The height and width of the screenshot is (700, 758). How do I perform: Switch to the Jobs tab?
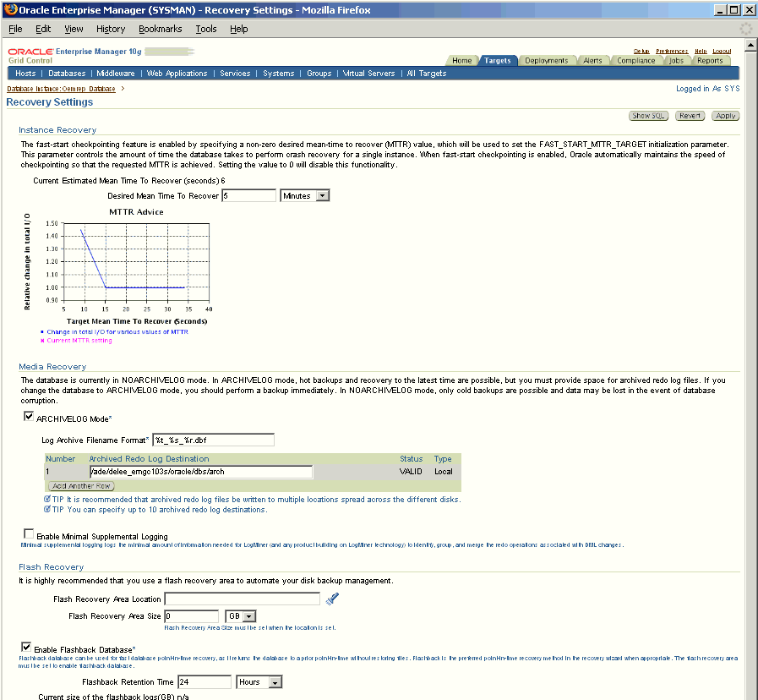click(x=676, y=61)
